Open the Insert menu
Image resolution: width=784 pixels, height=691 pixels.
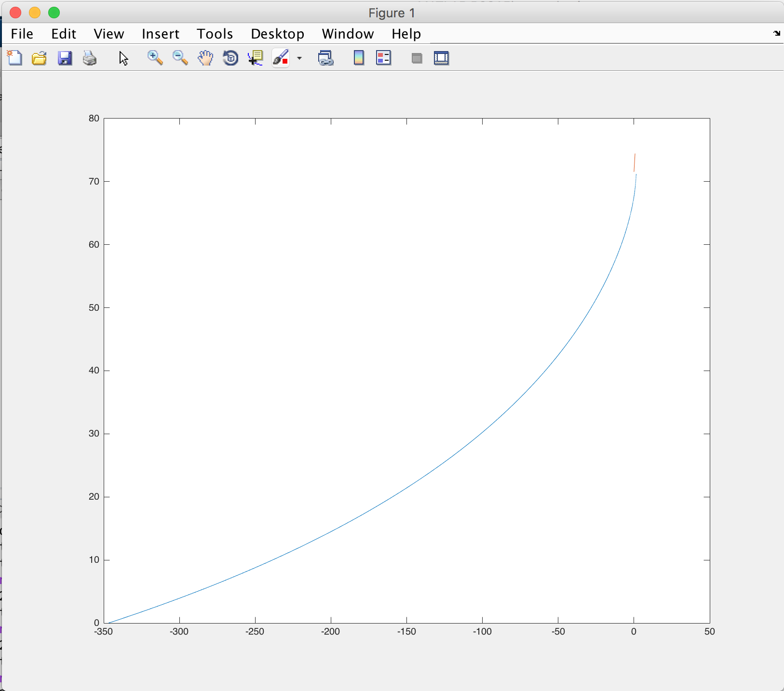click(160, 34)
